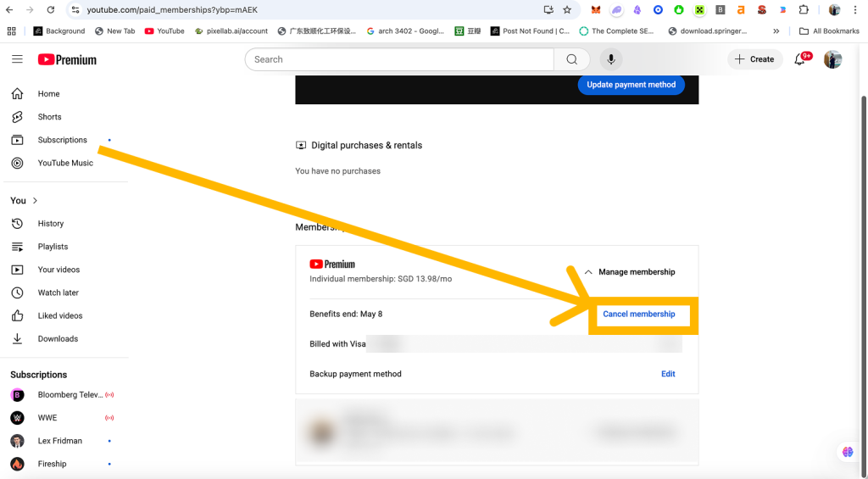Click Cancel membership
Screen dimensions: 868x479
(x=639, y=314)
